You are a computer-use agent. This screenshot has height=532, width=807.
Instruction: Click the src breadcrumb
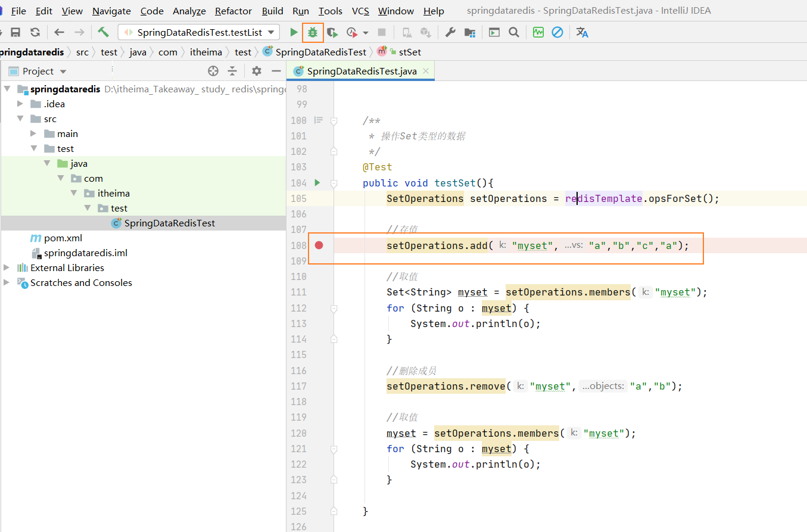(82, 52)
